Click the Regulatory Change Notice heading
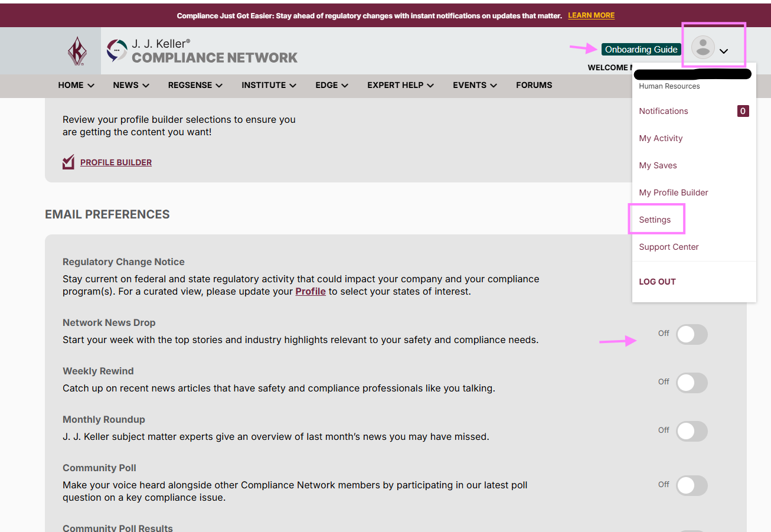The height and width of the screenshot is (532, 771). tap(123, 262)
